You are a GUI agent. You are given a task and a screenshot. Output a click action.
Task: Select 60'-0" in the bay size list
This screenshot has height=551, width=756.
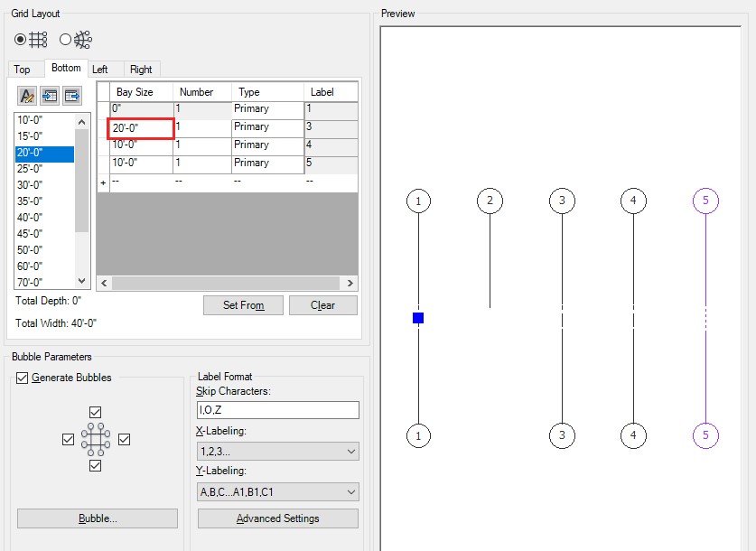pyautogui.click(x=44, y=266)
